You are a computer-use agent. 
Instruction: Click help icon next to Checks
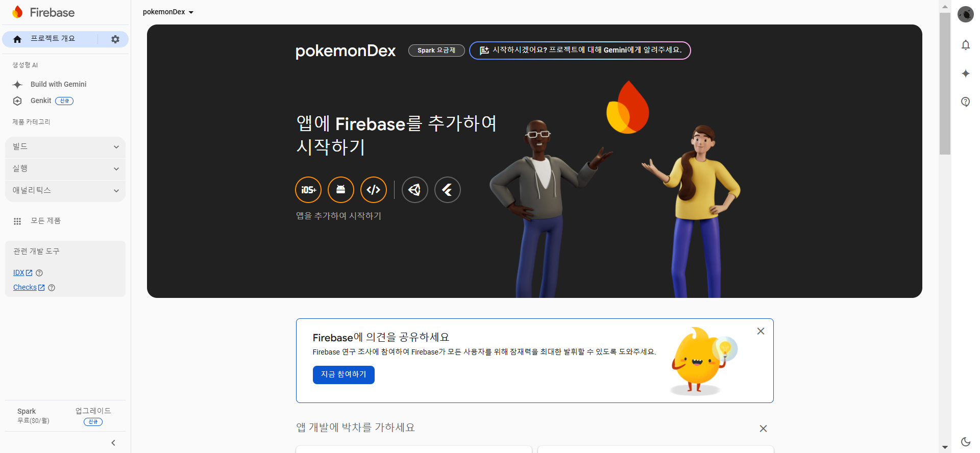coord(52,288)
